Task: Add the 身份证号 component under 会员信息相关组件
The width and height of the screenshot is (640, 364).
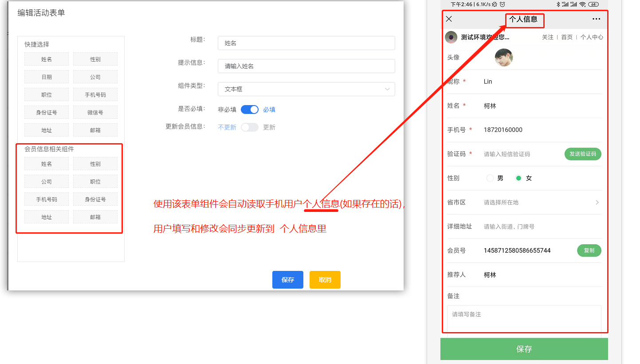Action: pyautogui.click(x=95, y=199)
